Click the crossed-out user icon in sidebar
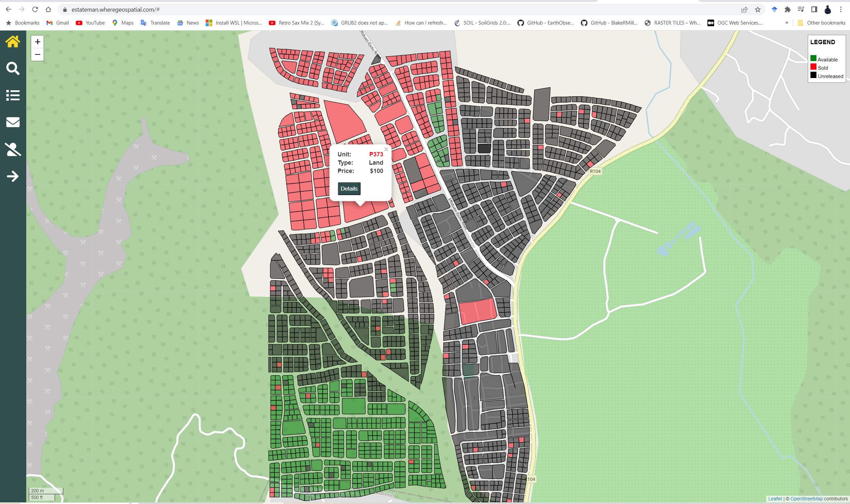Image resolution: width=850 pixels, height=504 pixels. (x=13, y=149)
